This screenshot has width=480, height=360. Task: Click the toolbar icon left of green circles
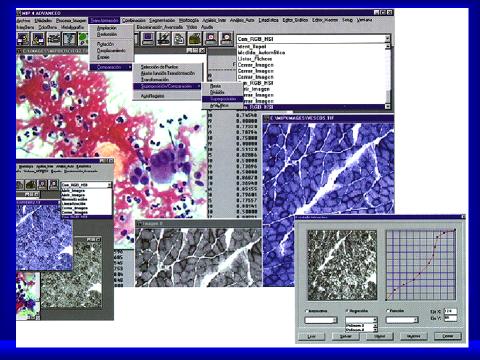[x=69, y=39]
